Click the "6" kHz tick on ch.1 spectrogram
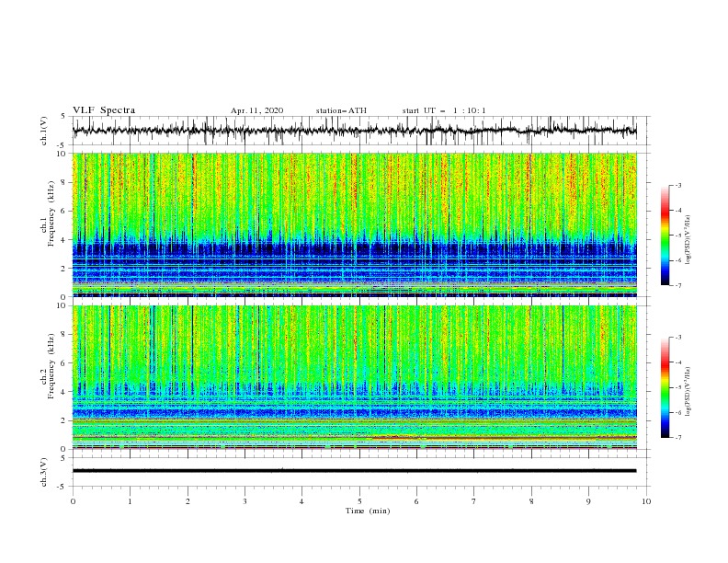The height and width of the screenshot is (563, 728). click(63, 211)
